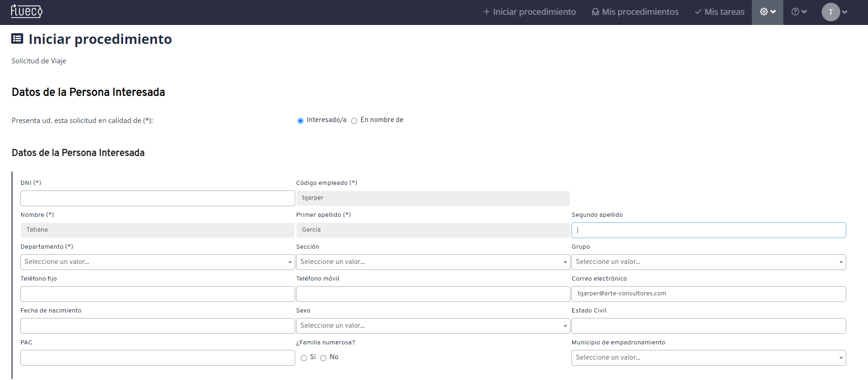Go to Mis procedimientos
This screenshot has height=380, width=868.
pyautogui.click(x=635, y=12)
